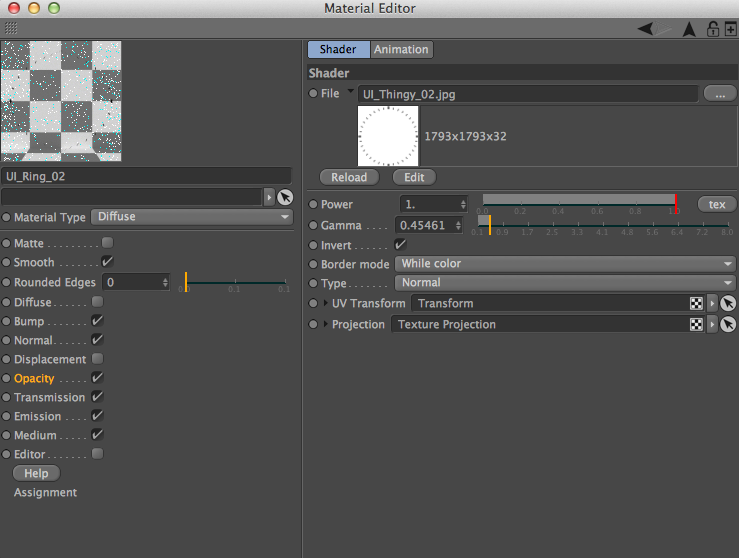The image size is (739, 558).
Task: Click animation dot beside Power
Action: click(313, 204)
